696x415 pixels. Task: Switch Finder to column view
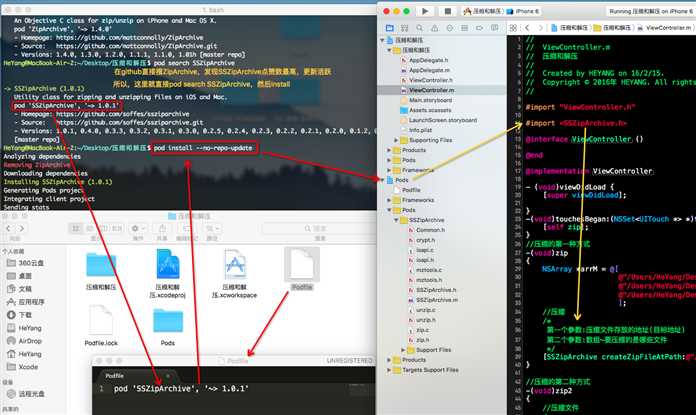pyautogui.click(x=103, y=228)
